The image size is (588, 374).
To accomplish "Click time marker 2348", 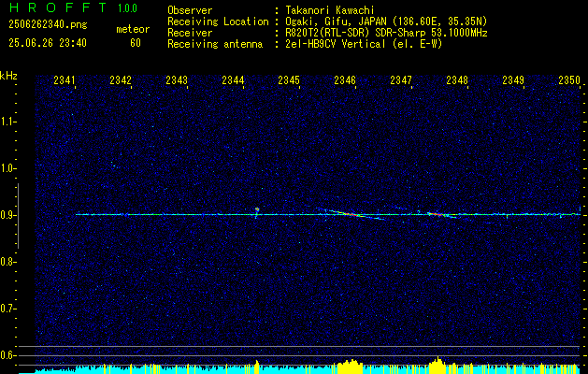I will pos(457,80).
